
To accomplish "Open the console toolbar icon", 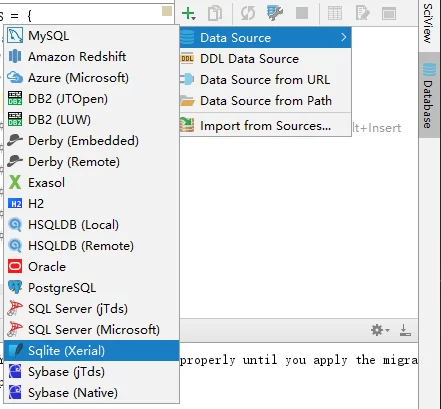I will pos(389,13).
